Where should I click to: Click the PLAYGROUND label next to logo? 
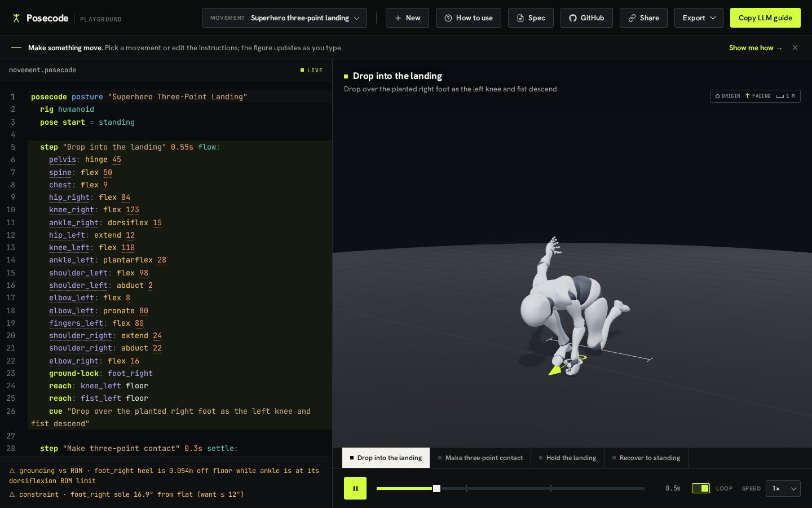pos(101,19)
